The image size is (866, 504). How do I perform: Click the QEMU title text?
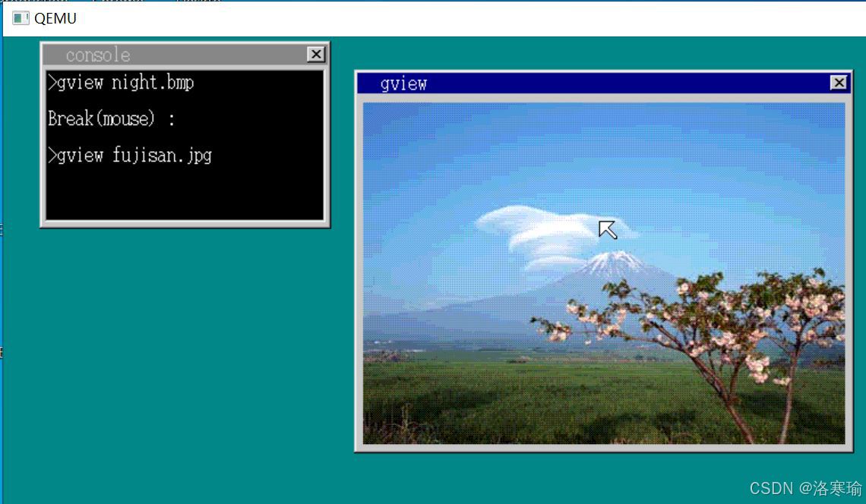55,18
